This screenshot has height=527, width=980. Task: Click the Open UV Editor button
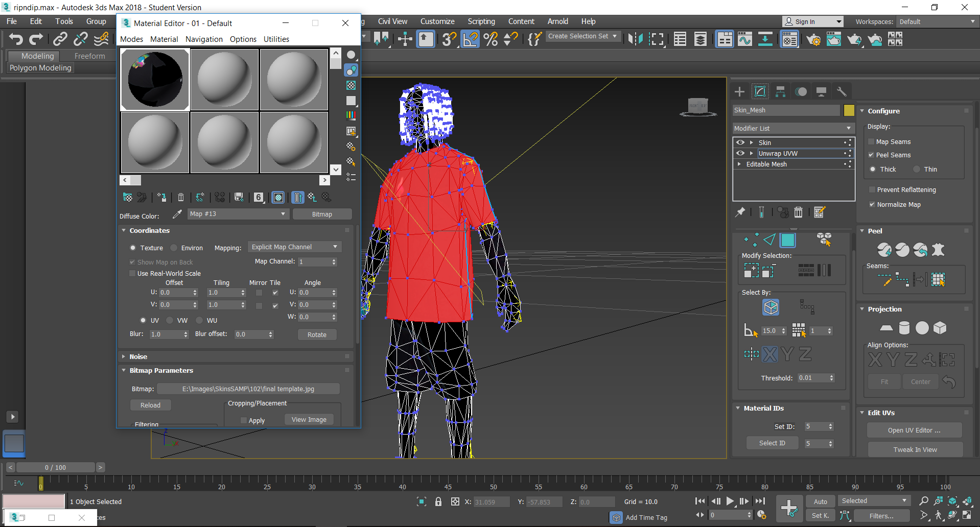coord(914,430)
